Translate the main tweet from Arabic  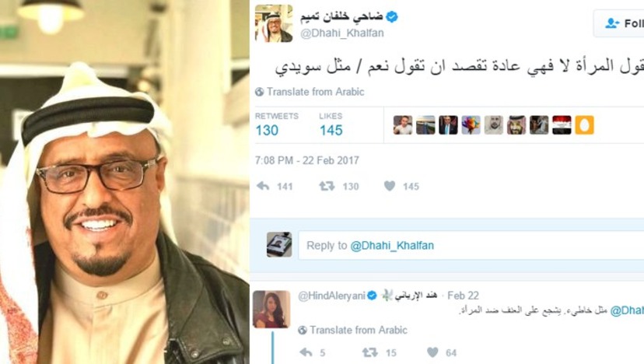316,92
